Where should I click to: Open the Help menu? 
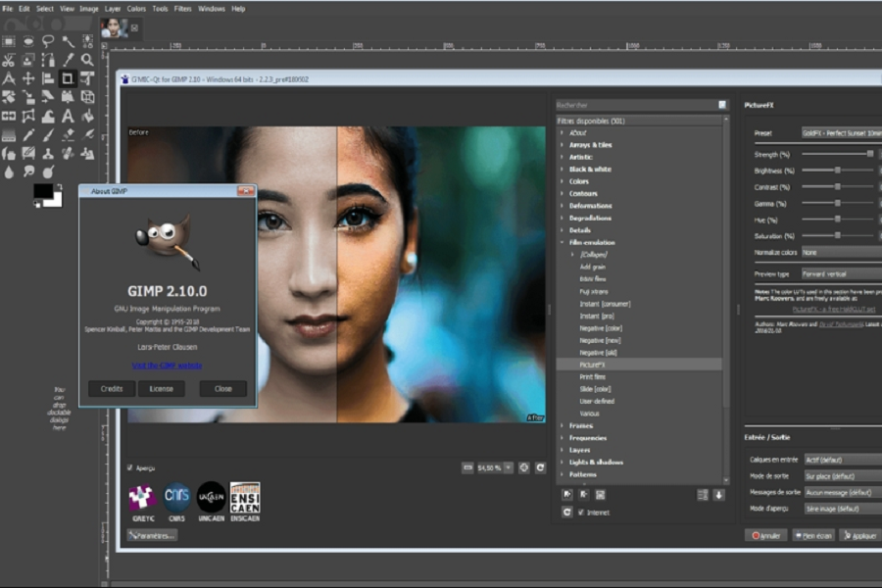pyautogui.click(x=238, y=9)
